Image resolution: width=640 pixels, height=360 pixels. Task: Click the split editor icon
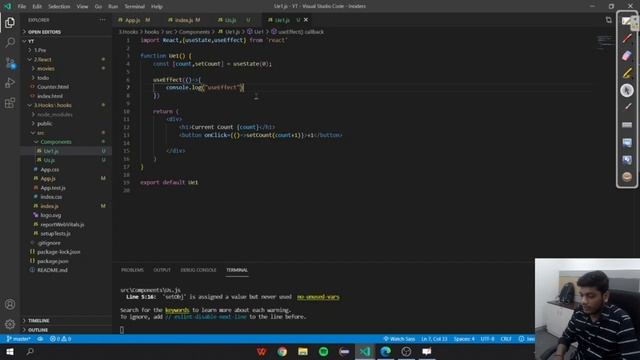click(609, 20)
